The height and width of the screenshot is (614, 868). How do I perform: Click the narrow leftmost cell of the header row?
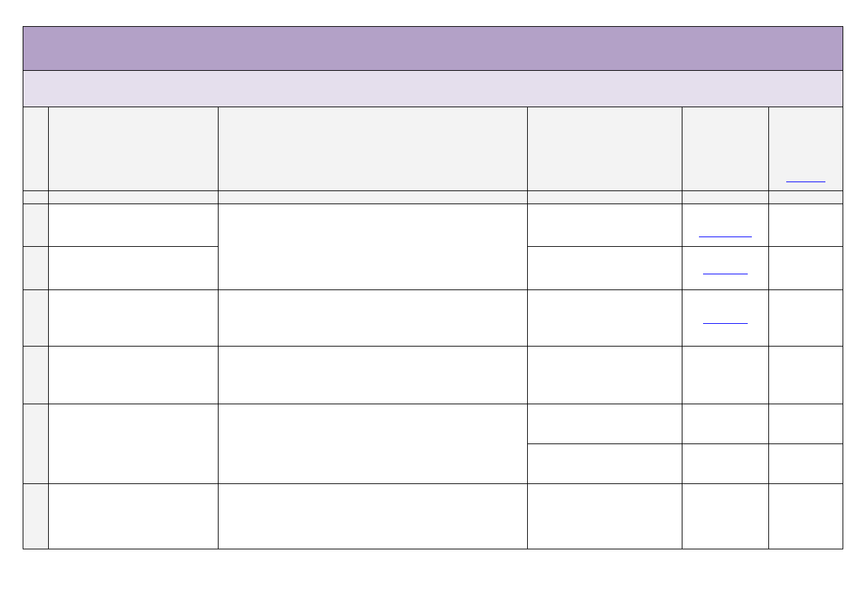point(36,149)
